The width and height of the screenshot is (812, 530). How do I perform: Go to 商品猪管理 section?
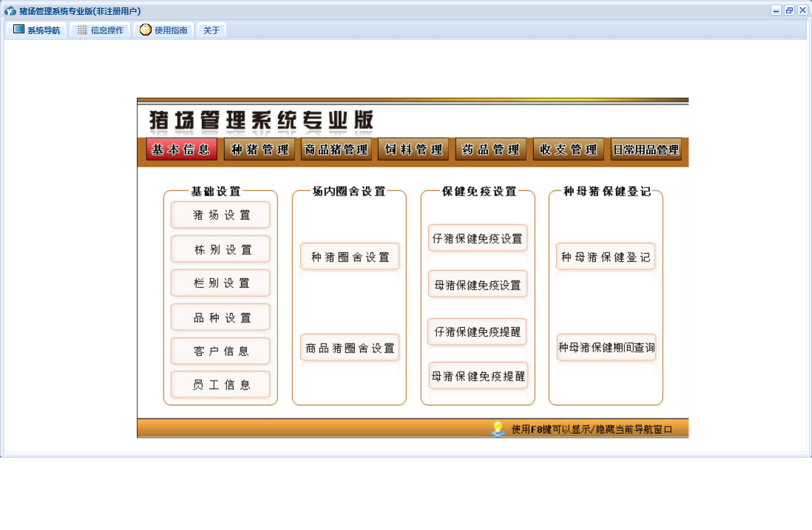point(336,150)
